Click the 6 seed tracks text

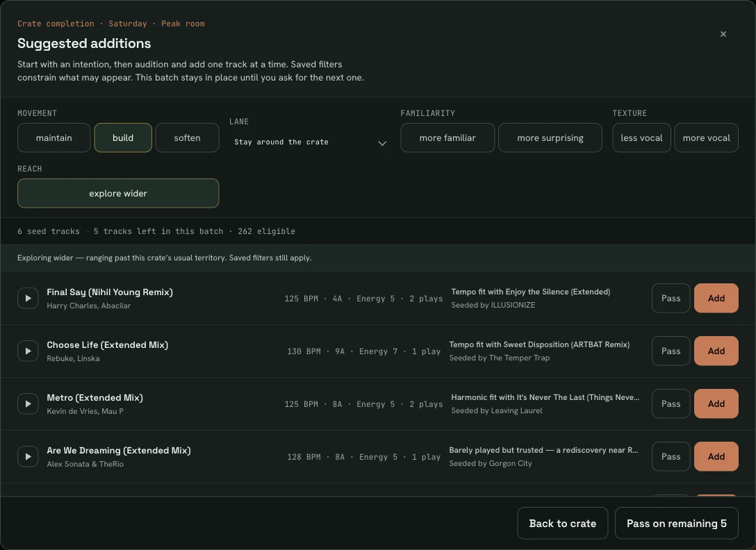point(49,231)
